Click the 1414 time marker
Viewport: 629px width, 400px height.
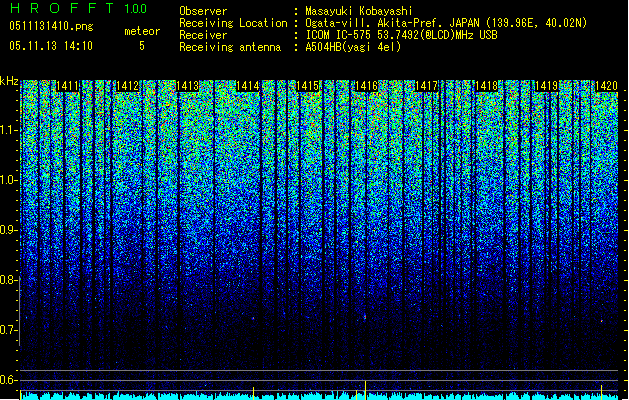tap(248, 86)
